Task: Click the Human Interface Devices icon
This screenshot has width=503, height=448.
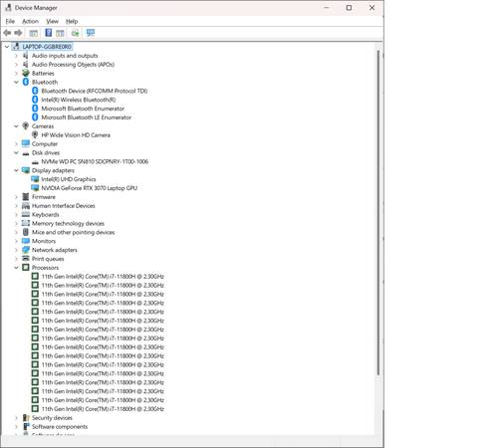Action: [26, 206]
